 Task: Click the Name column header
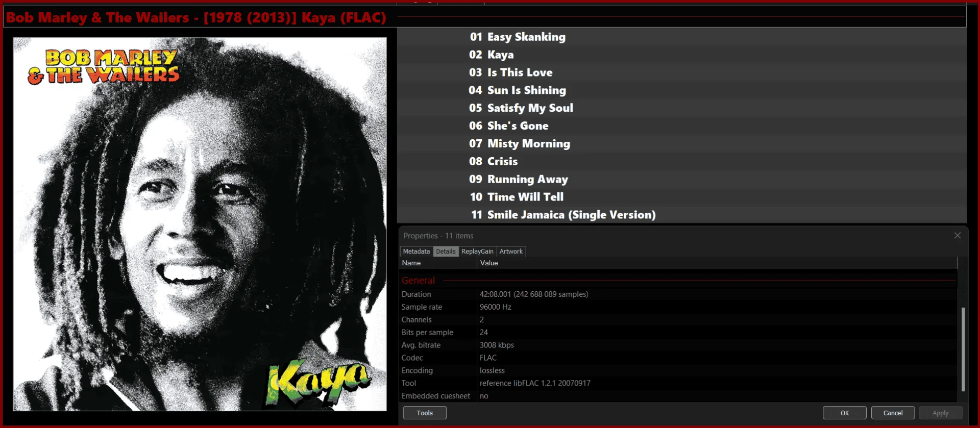click(438, 263)
